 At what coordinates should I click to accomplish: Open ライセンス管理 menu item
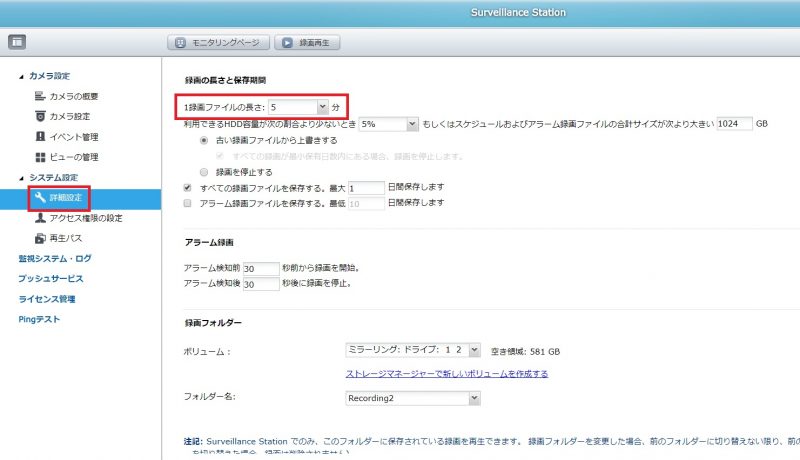[x=46, y=299]
